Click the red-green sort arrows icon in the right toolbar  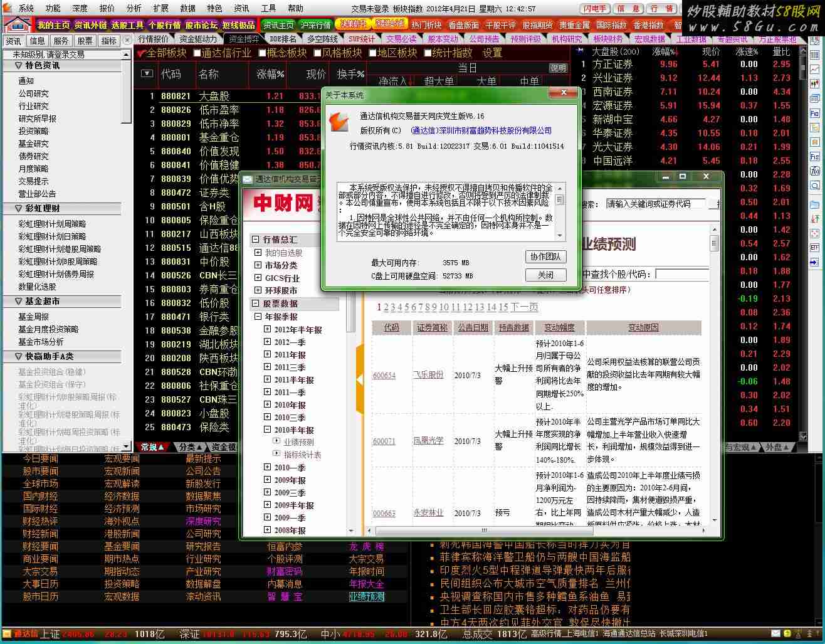(x=815, y=219)
